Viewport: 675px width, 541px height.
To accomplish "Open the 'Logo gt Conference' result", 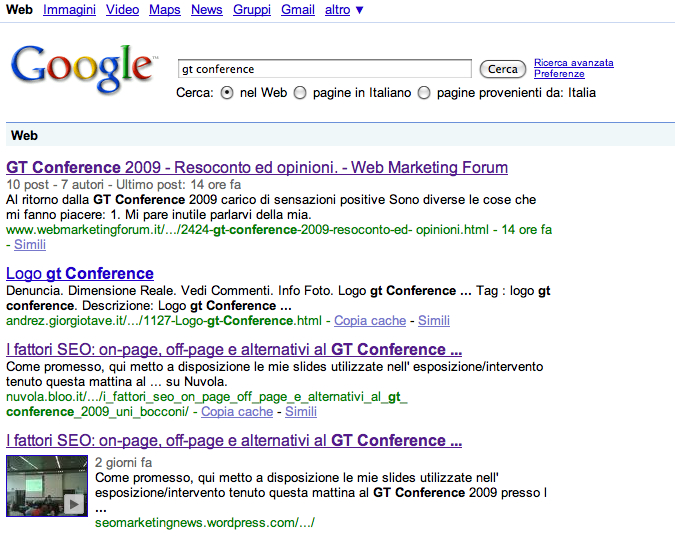I will [80, 274].
